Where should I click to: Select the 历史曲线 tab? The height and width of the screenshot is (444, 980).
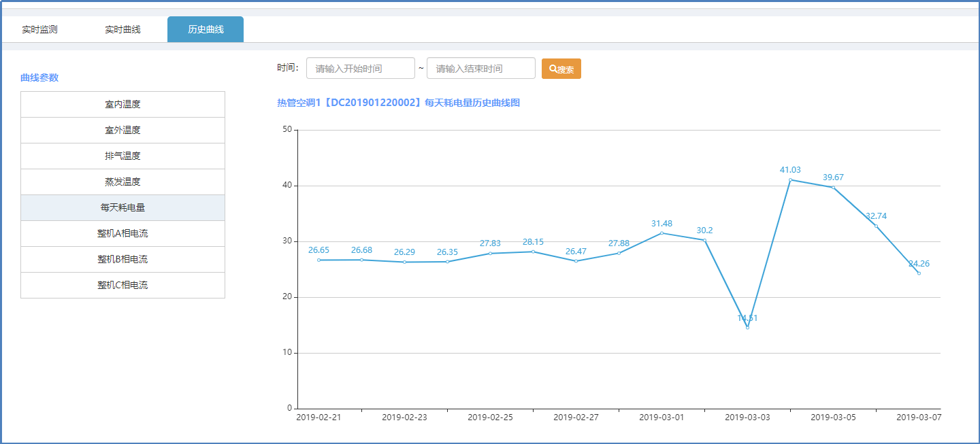[x=206, y=30]
